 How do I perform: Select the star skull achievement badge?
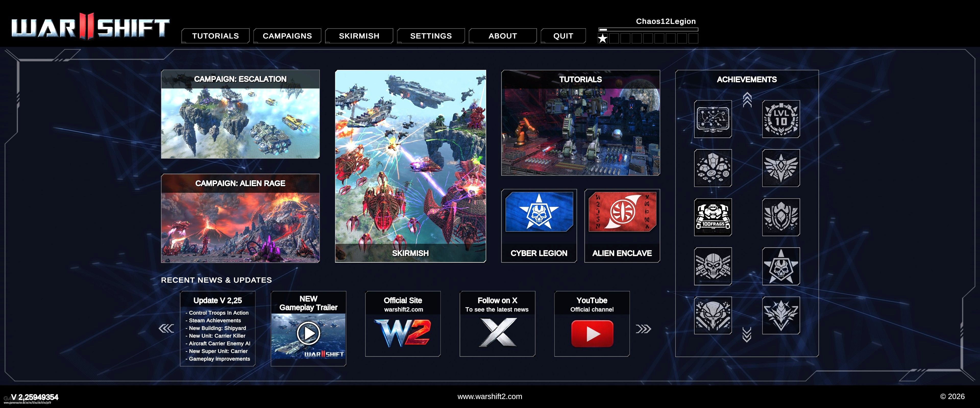[x=781, y=266]
